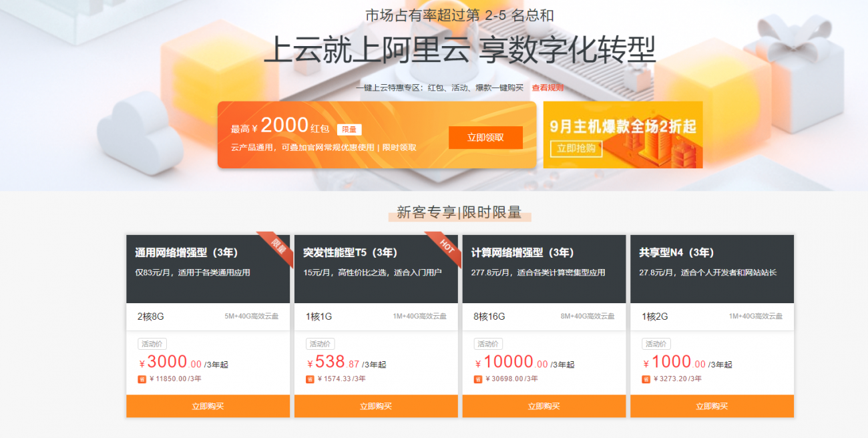Click the 限量 ribbon on 通用网络增强型 card
Viewport: 868px width, 438px height.
277,247
